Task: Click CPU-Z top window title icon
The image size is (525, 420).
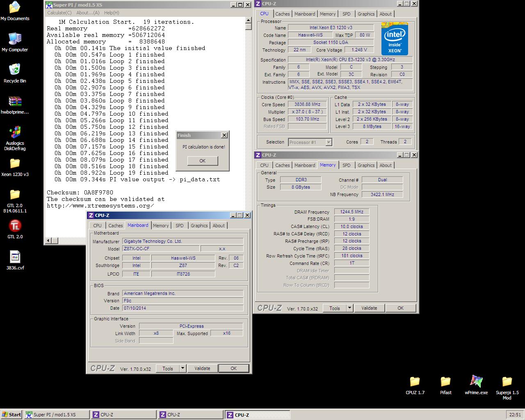Action: point(258,4)
